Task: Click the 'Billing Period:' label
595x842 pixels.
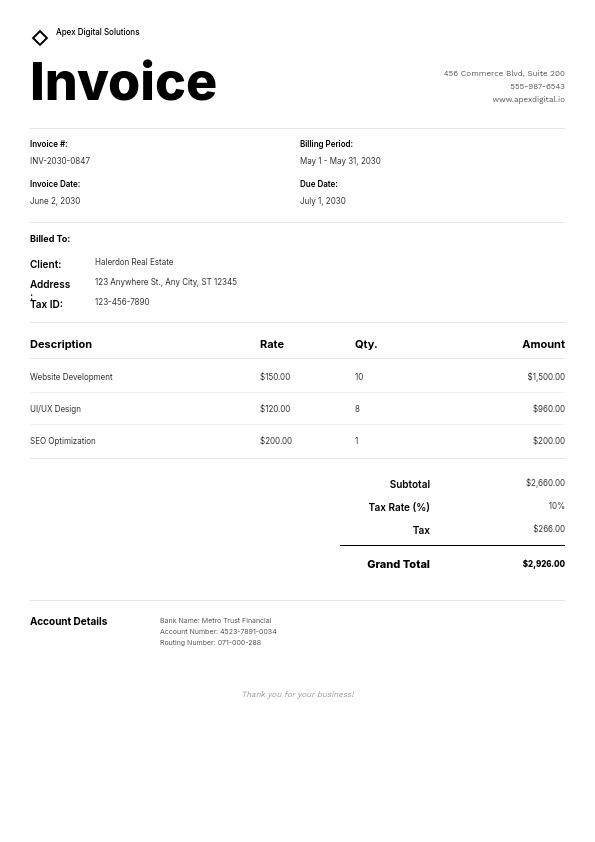Action: [x=326, y=144]
